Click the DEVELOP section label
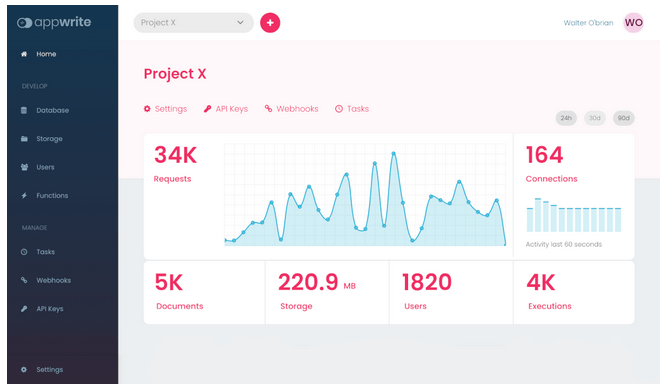The width and height of the screenshot is (666, 389). (x=34, y=86)
